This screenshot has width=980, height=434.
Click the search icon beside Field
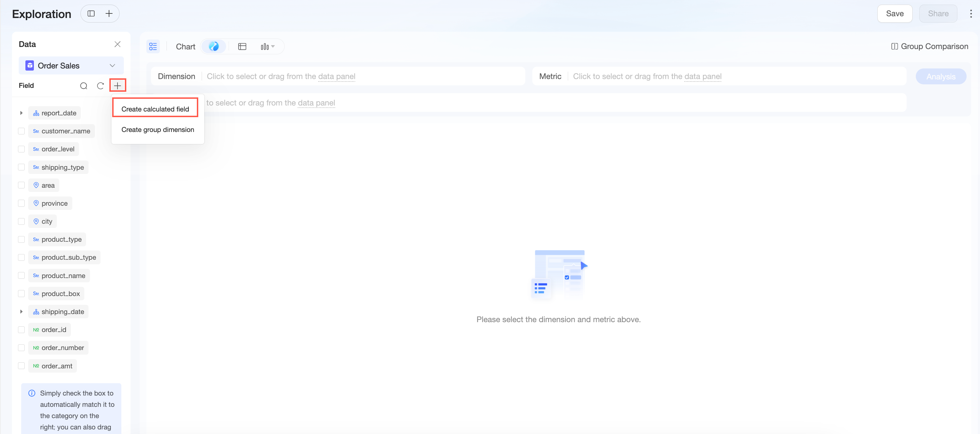click(x=84, y=86)
